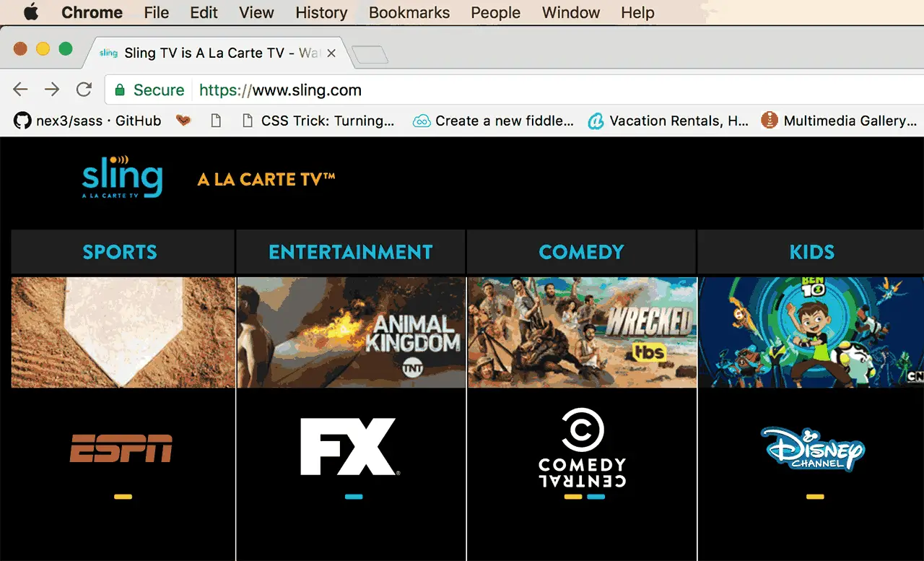The width and height of the screenshot is (924, 561).
Task: Click the ESPN channel logo
Action: [x=121, y=448]
